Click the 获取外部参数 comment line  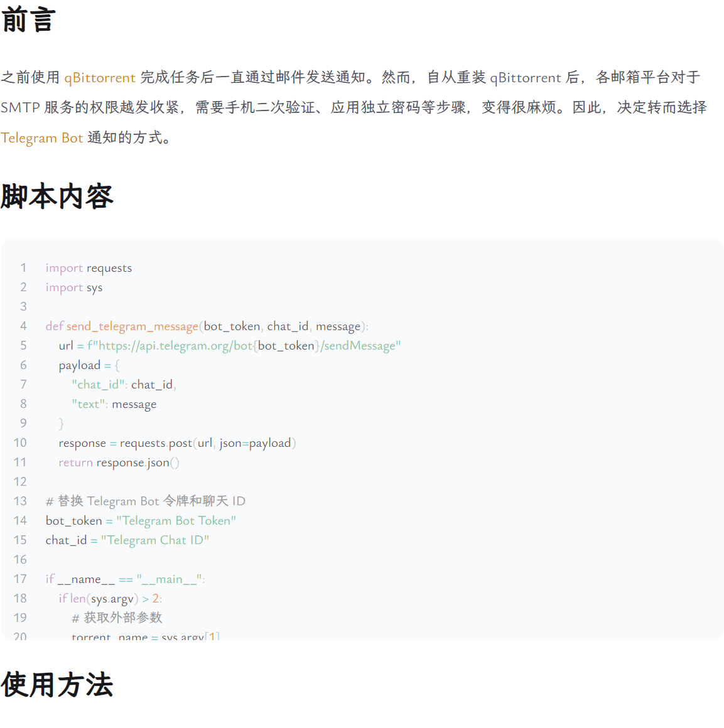(117, 618)
